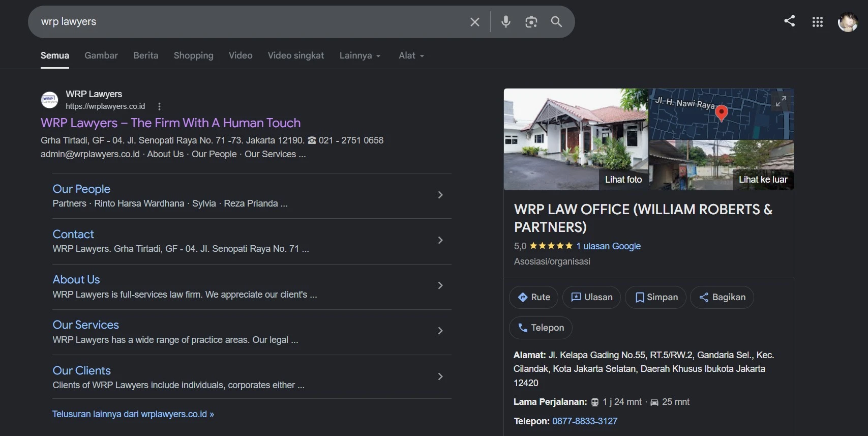Open the Our Services sitelink
The width and height of the screenshot is (868, 436).
click(85, 325)
